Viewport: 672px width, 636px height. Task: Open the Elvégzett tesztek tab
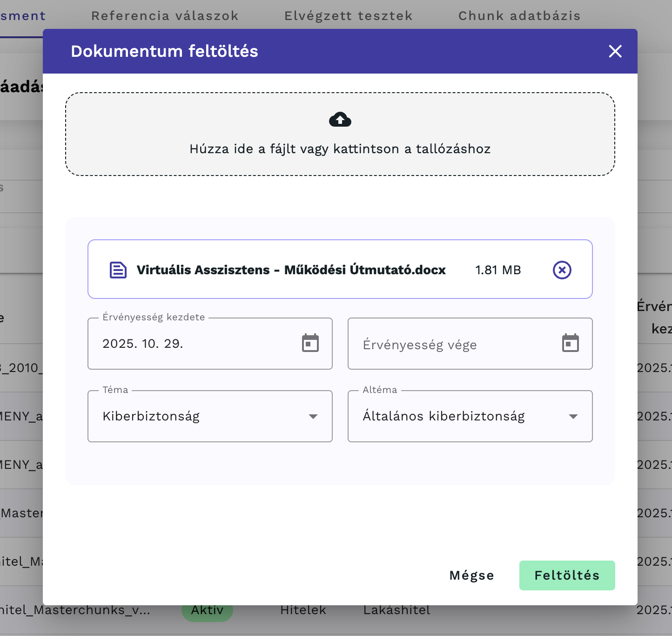348,15
